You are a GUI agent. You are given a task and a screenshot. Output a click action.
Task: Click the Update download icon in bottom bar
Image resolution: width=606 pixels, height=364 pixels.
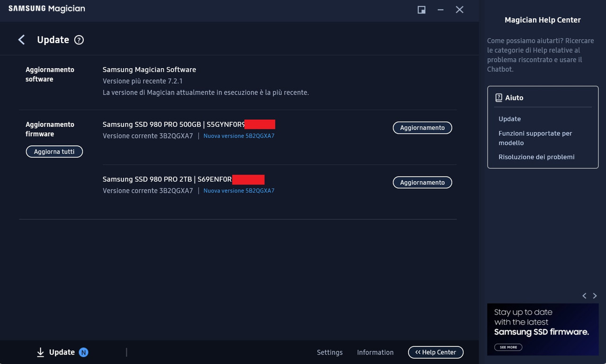click(x=41, y=352)
